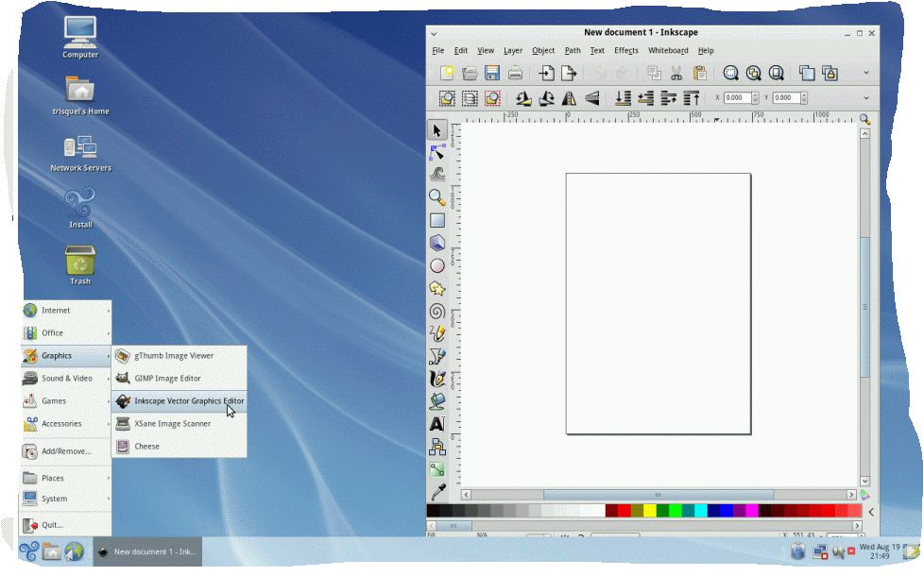Click Quit in the main menu
This screenshot has width=924, height=576.
click(66, 525)
